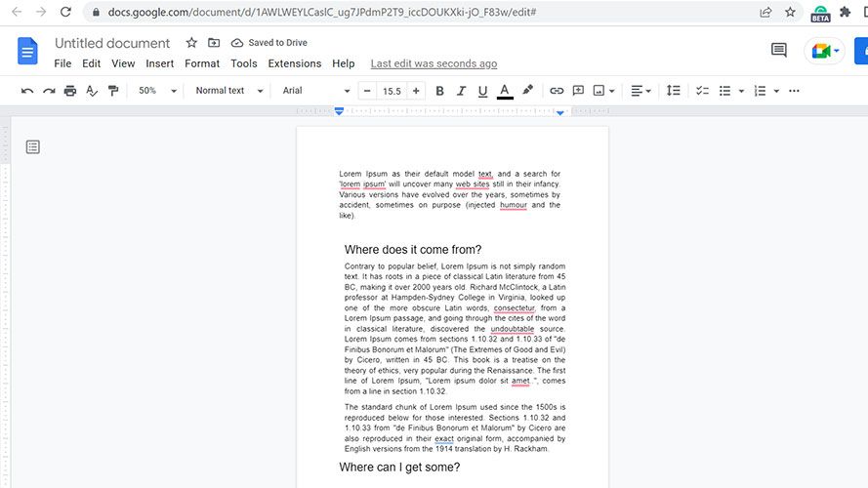The height and width of the screenshot is (488, 868).
Task: Open the text alignment dropdown
Action: [641, 91]
